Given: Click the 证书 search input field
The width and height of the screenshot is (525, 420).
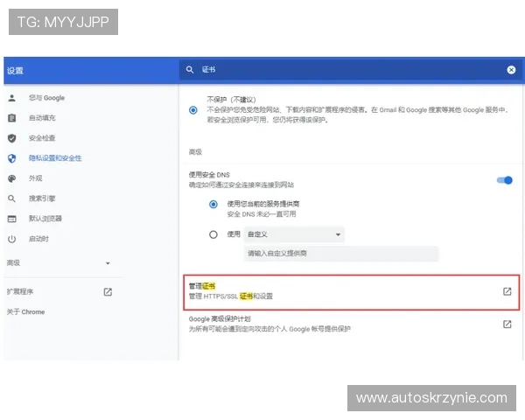Looking at the screenshot, I should [350, 70].
